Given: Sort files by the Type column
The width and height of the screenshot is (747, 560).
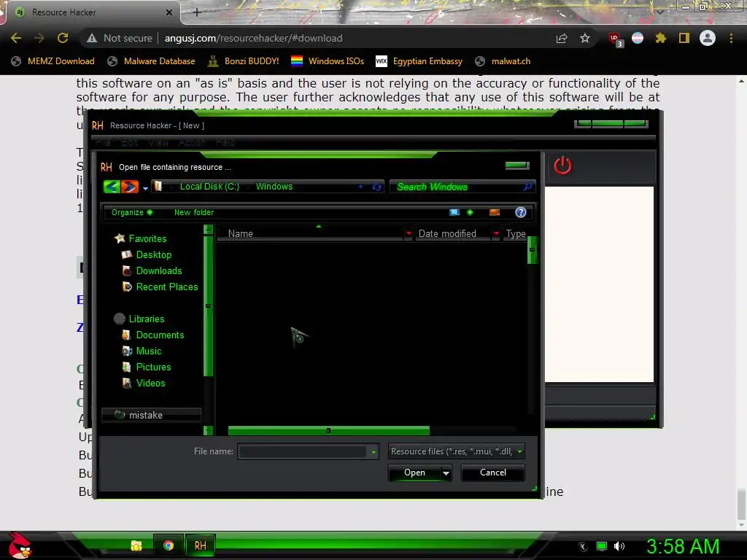Looking at the screenshot, I should (x=516, y=234).
